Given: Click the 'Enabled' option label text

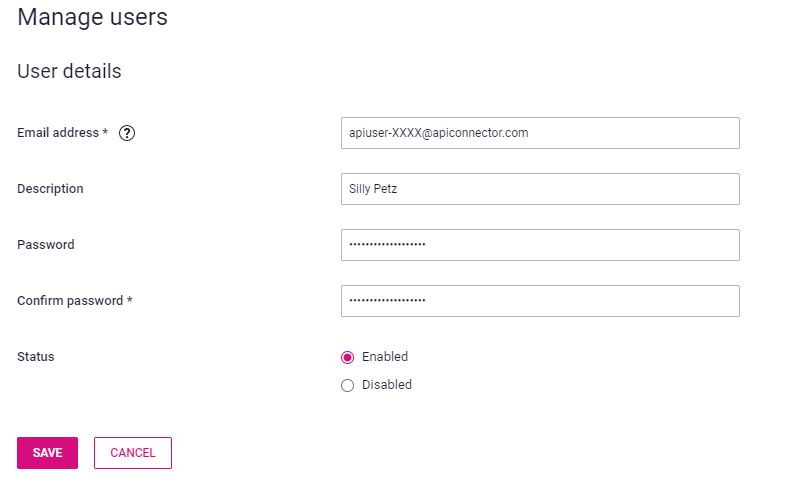Looking at the screenshot, I should (x=385, y=357).
